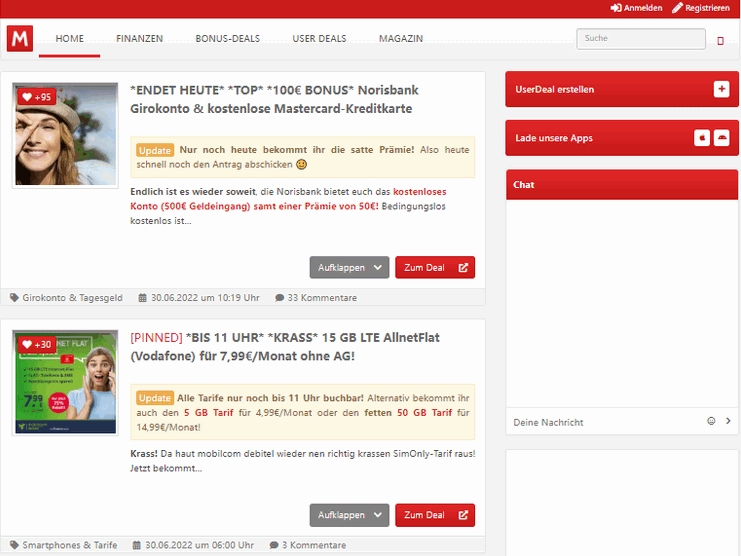Click the Suche search field
741x556 pixels.
(641, 38)
